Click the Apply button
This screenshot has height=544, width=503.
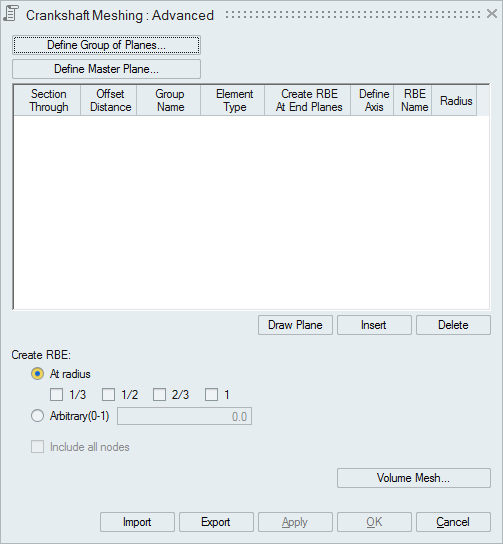[x=295, y=522]
